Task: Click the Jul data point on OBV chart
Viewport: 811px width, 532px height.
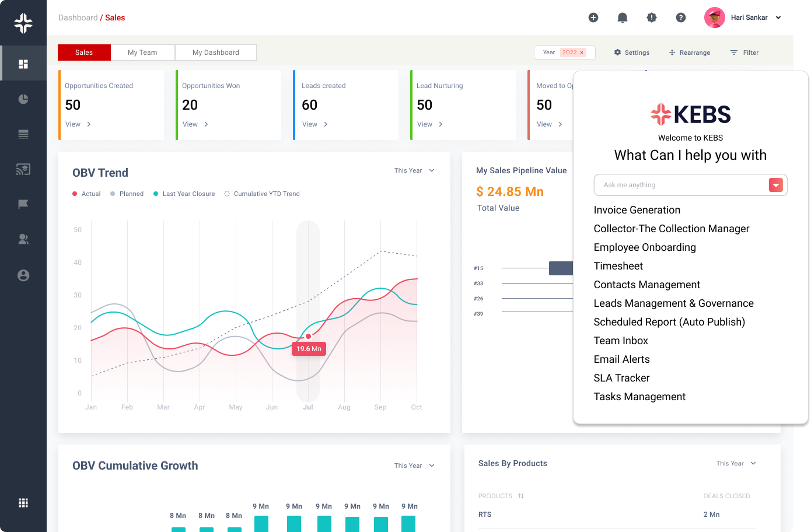Action: point(308,336)
